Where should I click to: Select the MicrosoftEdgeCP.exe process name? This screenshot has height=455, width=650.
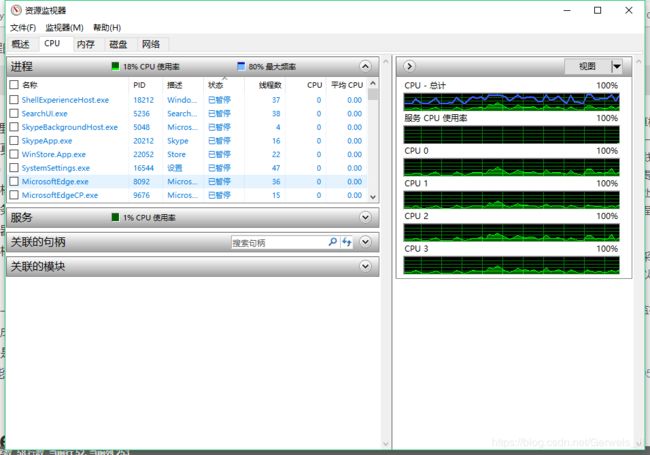click(60, 195)
